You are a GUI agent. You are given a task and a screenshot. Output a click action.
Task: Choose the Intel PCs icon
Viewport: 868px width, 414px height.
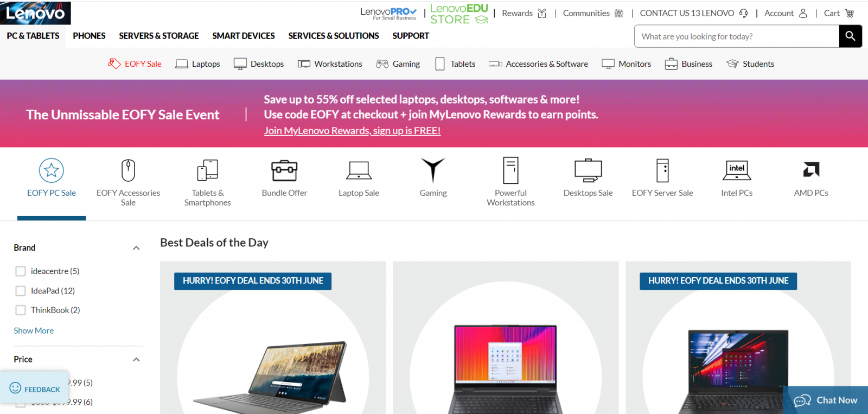coord(737,170)
